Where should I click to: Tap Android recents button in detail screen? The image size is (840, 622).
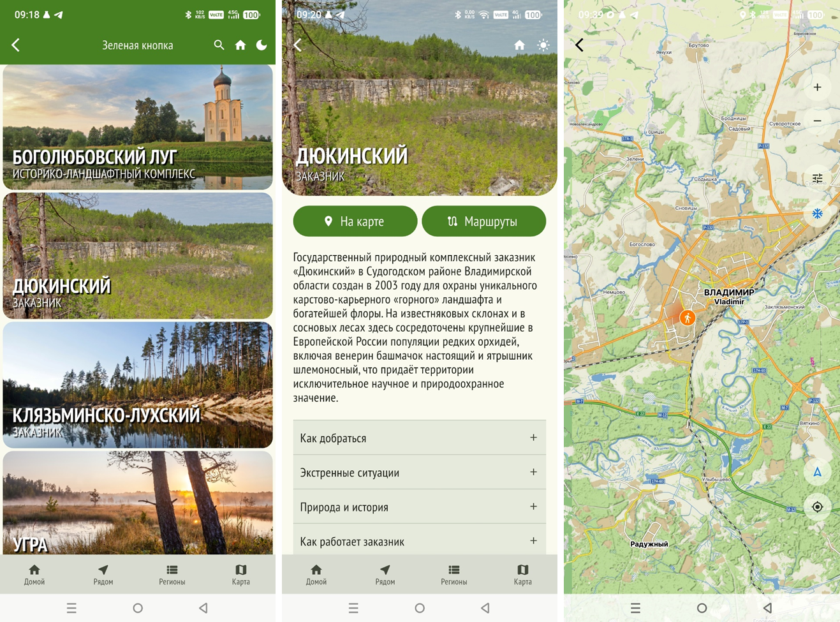point(353,608)
